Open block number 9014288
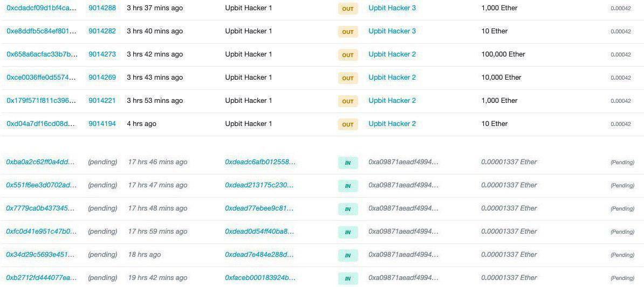The width and height of the screenshot is (644, 287). click(x=102, y=8)
